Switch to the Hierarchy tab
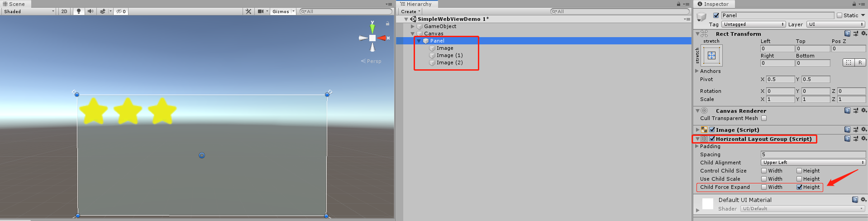Screen dimensions: 868x221 pos(416,4)
